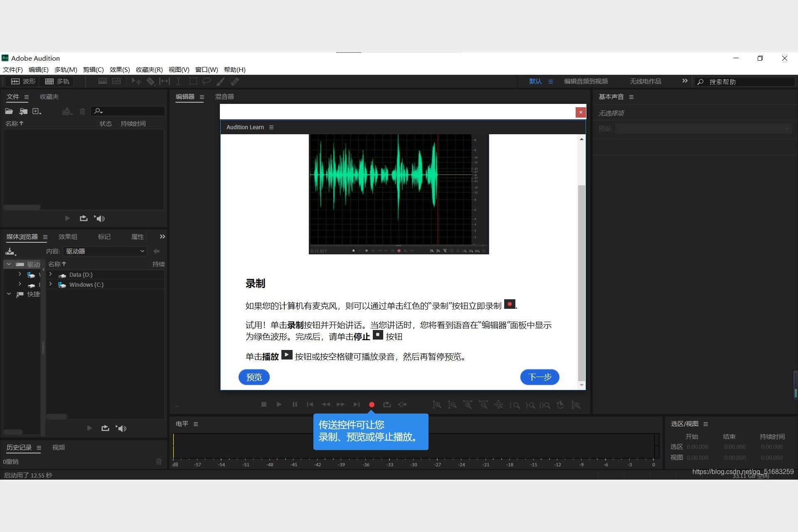The image size is (798, 532).
Task: Collapse 驱动 drives tree node
Action: point(9,264)
